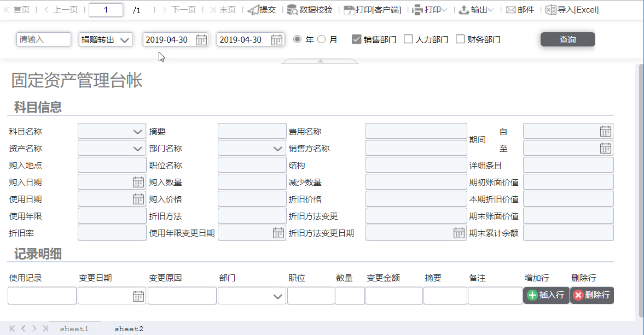The image size is (644, 335).
Task: Click the 费用名称 input field
Action: pyautogui.click(x=416, y=131)
